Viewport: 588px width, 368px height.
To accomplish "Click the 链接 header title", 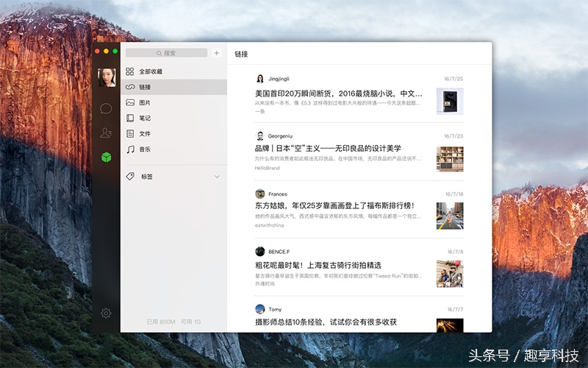I will click(x=241, y=54).
